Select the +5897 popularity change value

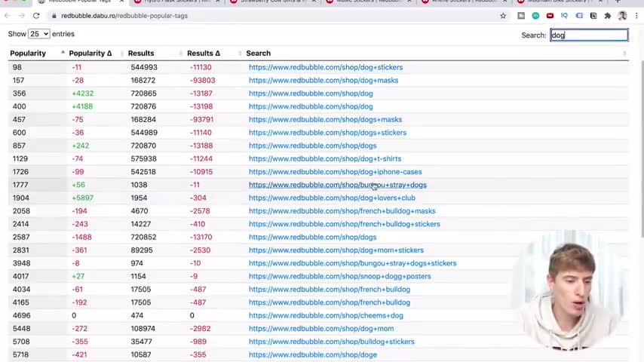82,198
